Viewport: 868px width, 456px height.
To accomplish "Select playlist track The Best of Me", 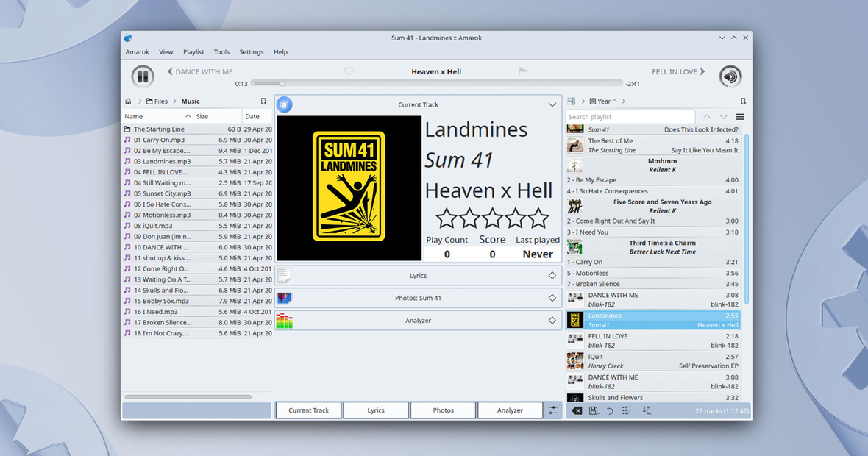I will click(x=653, y=145).
